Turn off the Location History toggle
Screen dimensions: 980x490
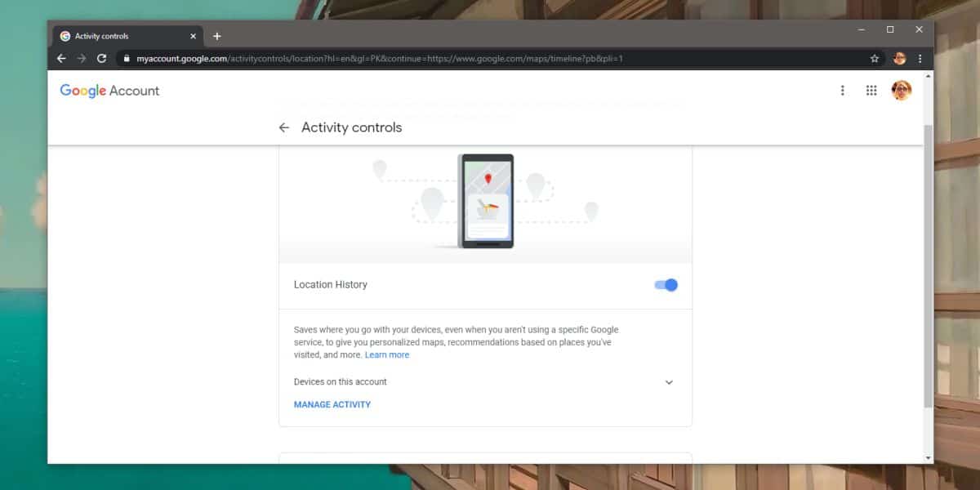click(666, 285)
